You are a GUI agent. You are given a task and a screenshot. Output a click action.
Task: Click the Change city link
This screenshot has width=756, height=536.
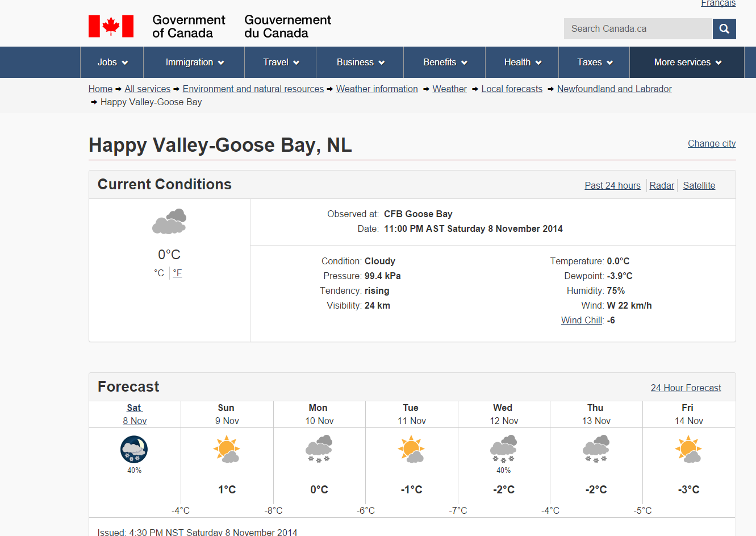pyautogui.click(x=711, y=144)
